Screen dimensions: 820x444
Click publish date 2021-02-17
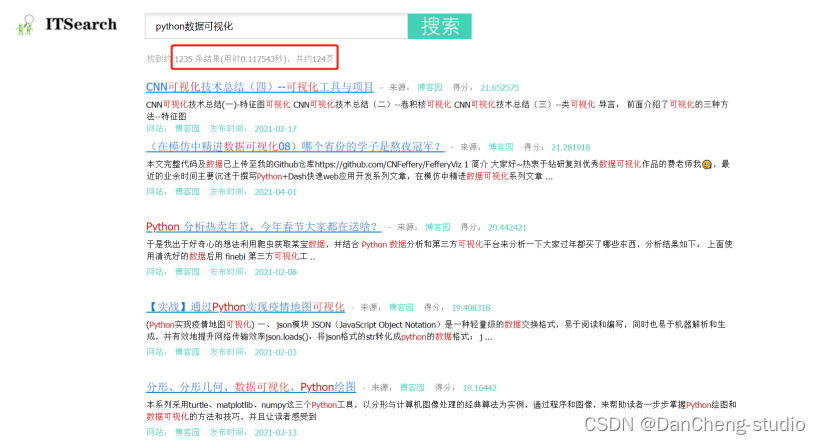[x=276, y=129]
